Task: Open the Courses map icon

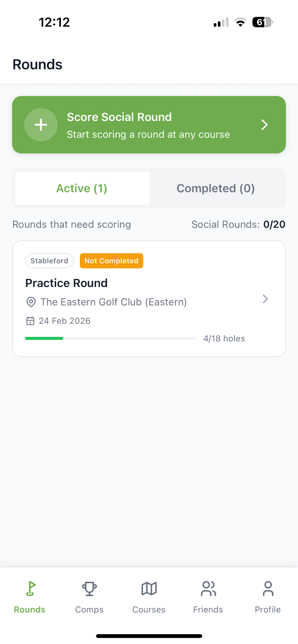Action: 149,589
